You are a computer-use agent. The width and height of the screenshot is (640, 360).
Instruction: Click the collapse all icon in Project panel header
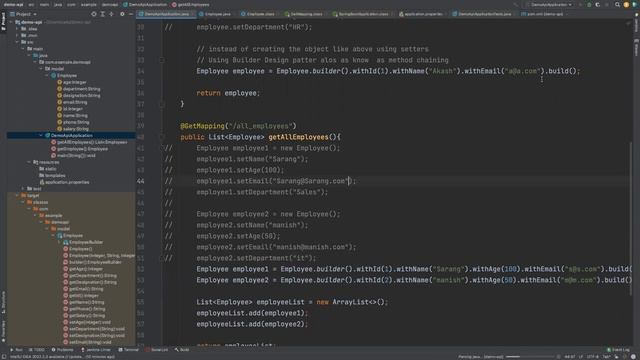click(x=111, y=14)
